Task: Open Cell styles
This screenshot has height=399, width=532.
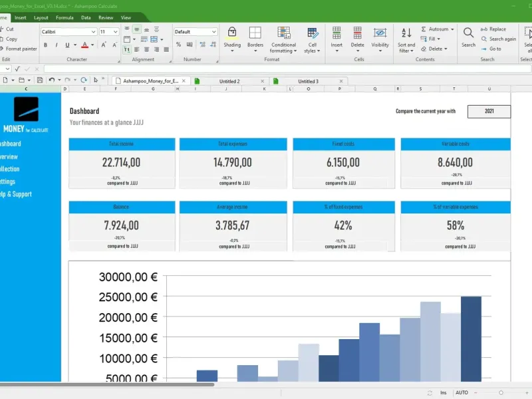Action: click(311, 33)
